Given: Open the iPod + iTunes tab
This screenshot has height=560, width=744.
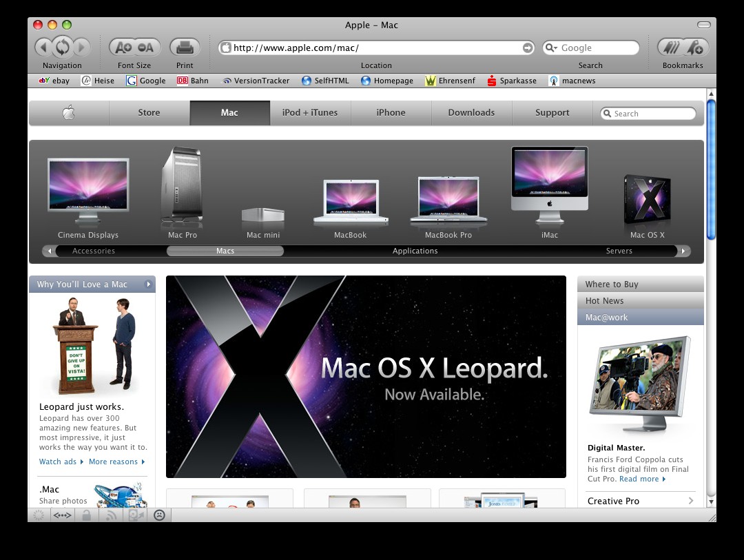Looking at the screenshot, I should pyautogui.click(x=310, y=113).
